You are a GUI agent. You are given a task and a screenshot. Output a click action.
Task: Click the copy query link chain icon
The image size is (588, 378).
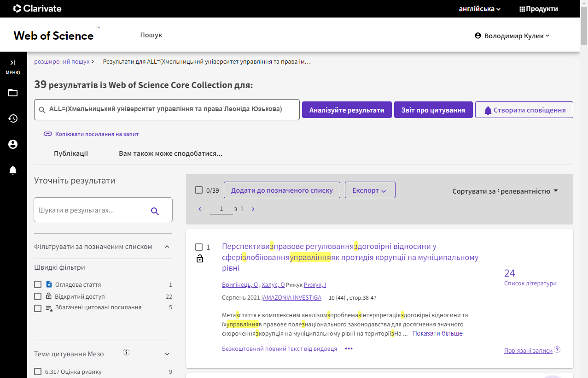48,134
